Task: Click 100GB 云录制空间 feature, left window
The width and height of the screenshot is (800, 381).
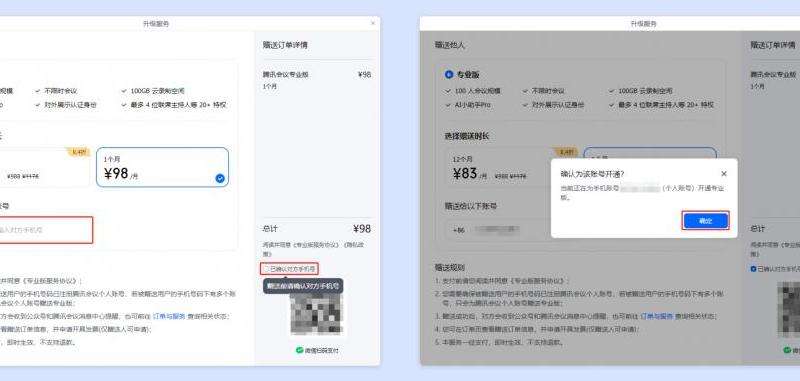Action: [x=157, y=91]
